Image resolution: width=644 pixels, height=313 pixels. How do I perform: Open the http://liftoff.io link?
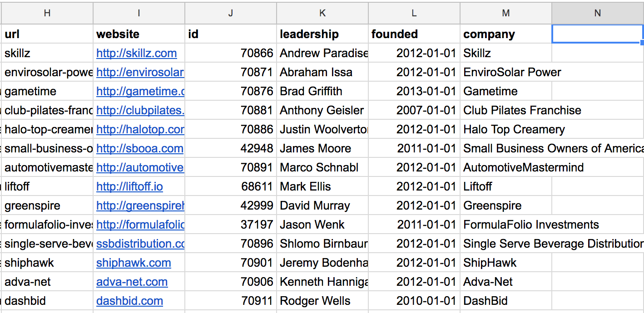tap(129, 186)
